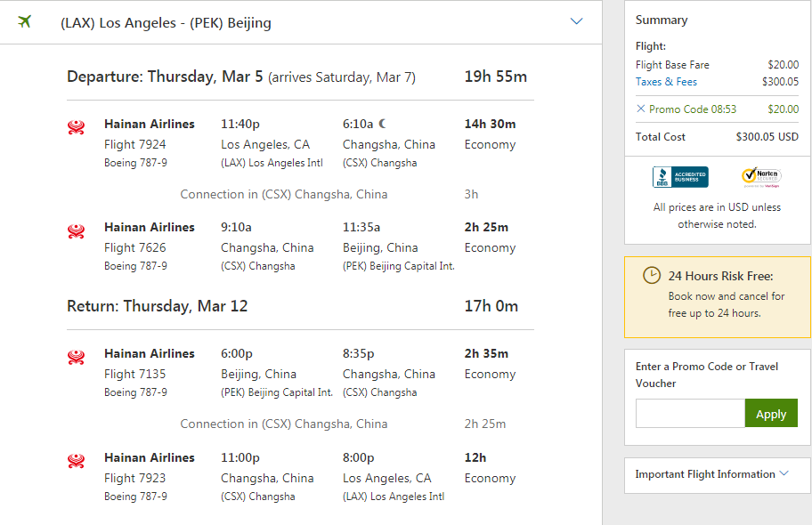Viewport: 812px width, 525px height.
Task: Click 'Flight 7626' text
Action: (x=134, y=248)
